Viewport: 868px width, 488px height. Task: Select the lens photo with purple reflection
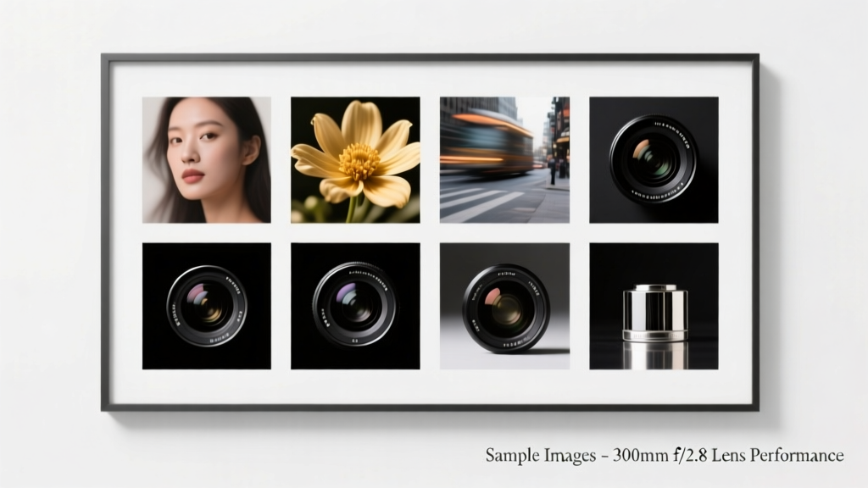pyautogui.click(x=355, y=306)
